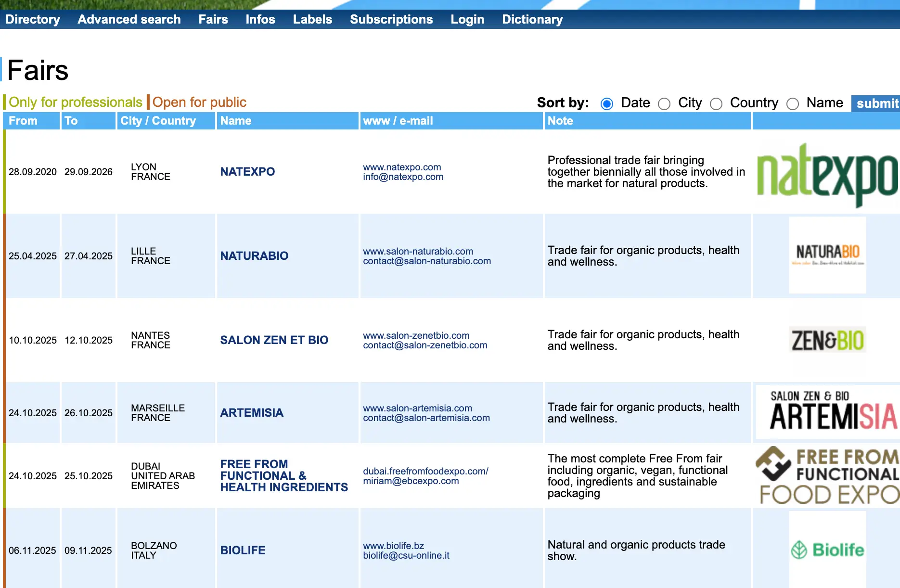
Task: Click the Salon Zen & Bio Artemisia logo
Action: [827, 412]
